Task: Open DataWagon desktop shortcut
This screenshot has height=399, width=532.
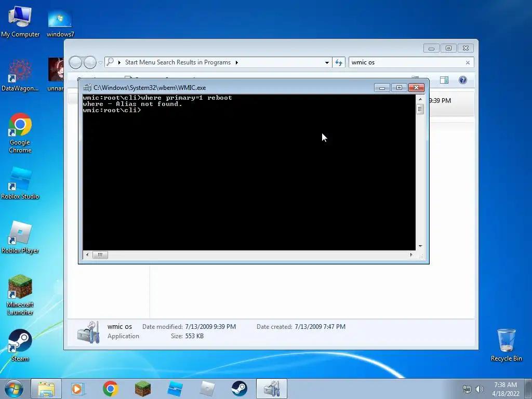Action: click(20, 76)
